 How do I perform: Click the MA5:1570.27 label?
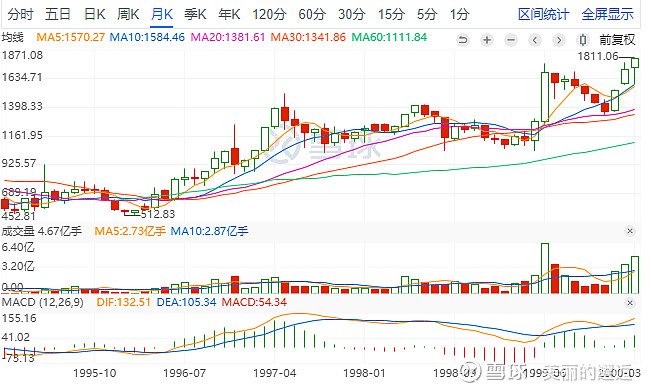(x=71, y=37)
